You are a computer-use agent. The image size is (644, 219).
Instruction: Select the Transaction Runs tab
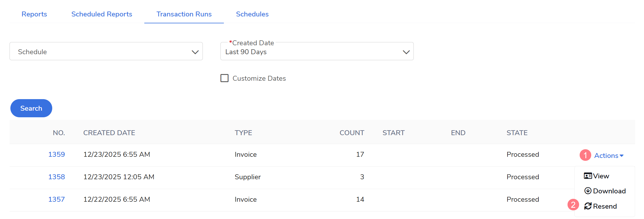(x=184, y=14)
